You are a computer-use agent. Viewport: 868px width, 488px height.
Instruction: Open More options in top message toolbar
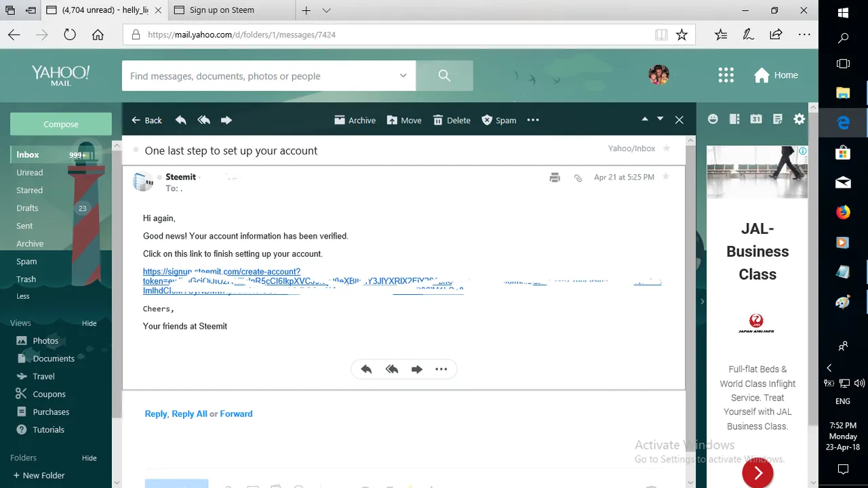533,120
